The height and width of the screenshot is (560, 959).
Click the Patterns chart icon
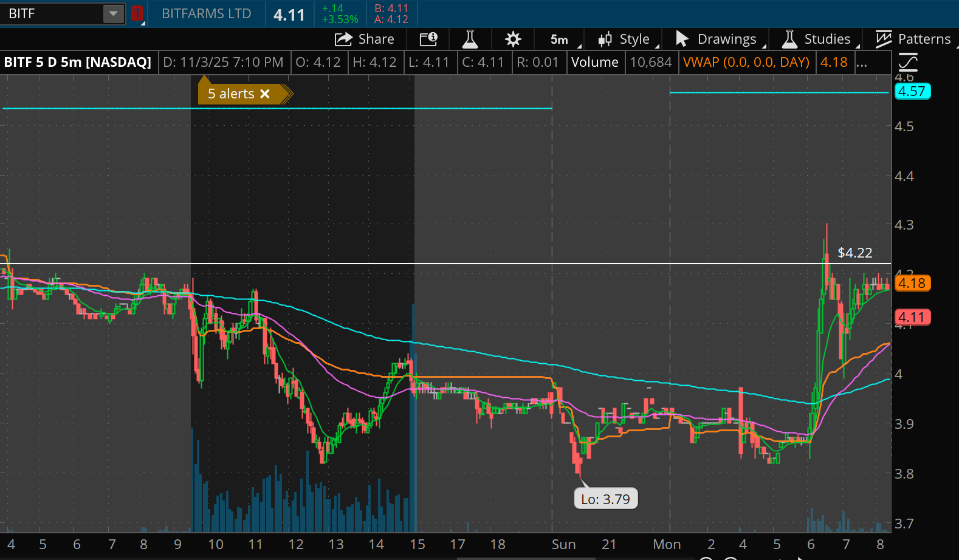tap(884, 39)
